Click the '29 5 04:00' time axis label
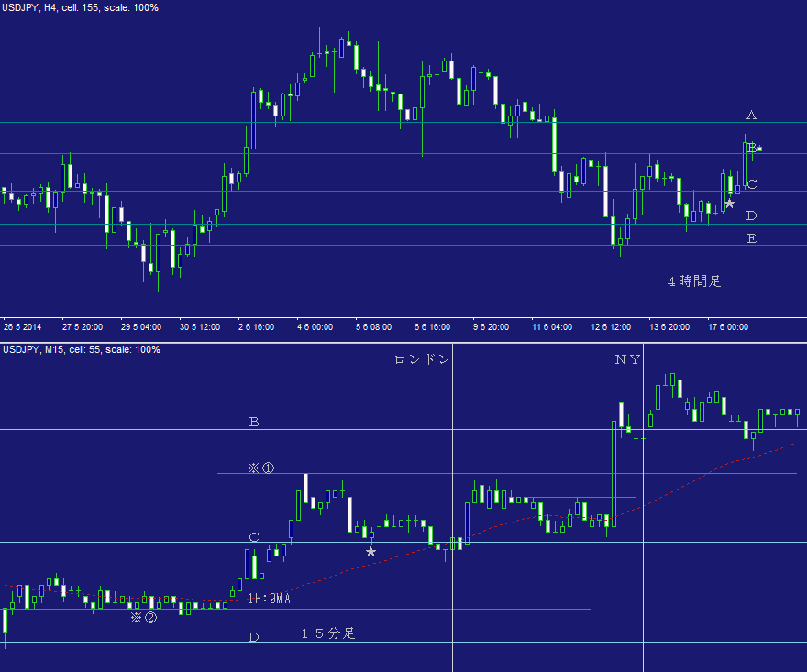This screenshot has width=807, height=672. pyautogui.click(x=141, y=326)
